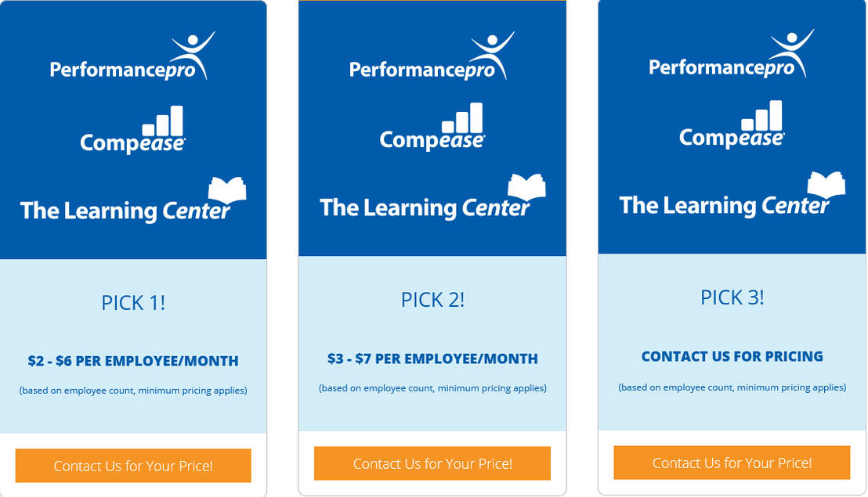The width and height of the screenshot is (868, 497).
Task: Click the Performance Pro logo in Pick 3 card
Action: [731, 56]
